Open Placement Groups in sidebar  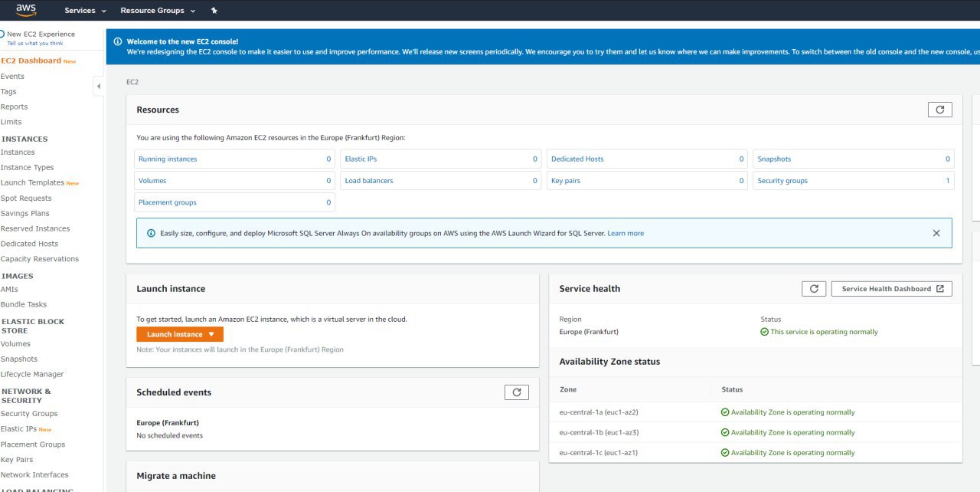(x=33, y=444)
